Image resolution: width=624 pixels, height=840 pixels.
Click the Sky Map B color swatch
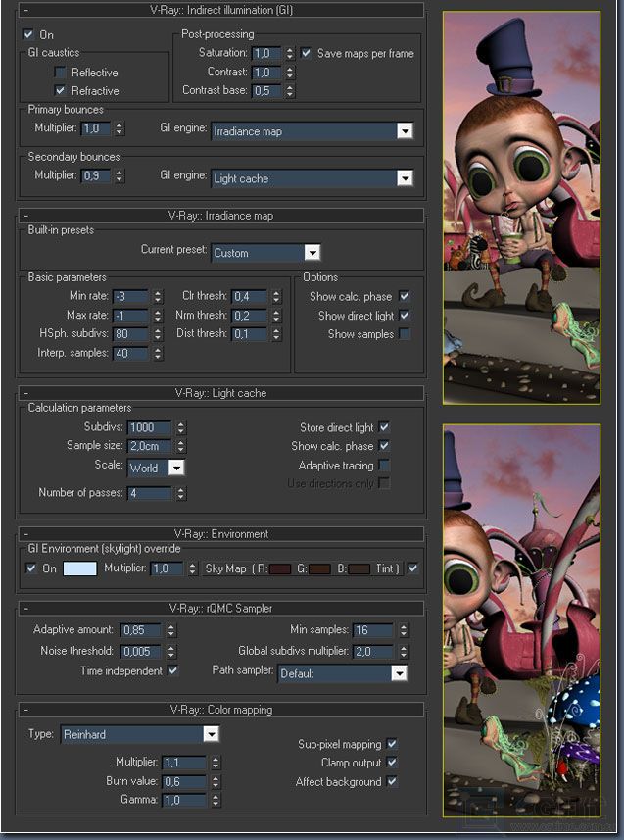(359, 568)
